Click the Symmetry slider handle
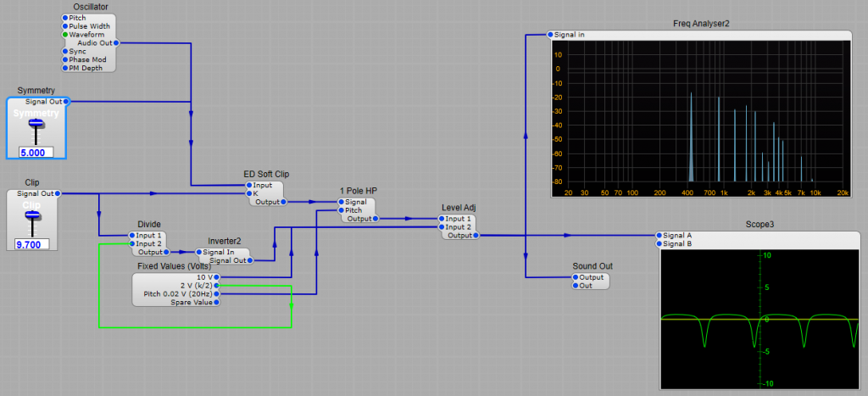The height and width of the screenshot is (396, 868). (x=36, y=125)
